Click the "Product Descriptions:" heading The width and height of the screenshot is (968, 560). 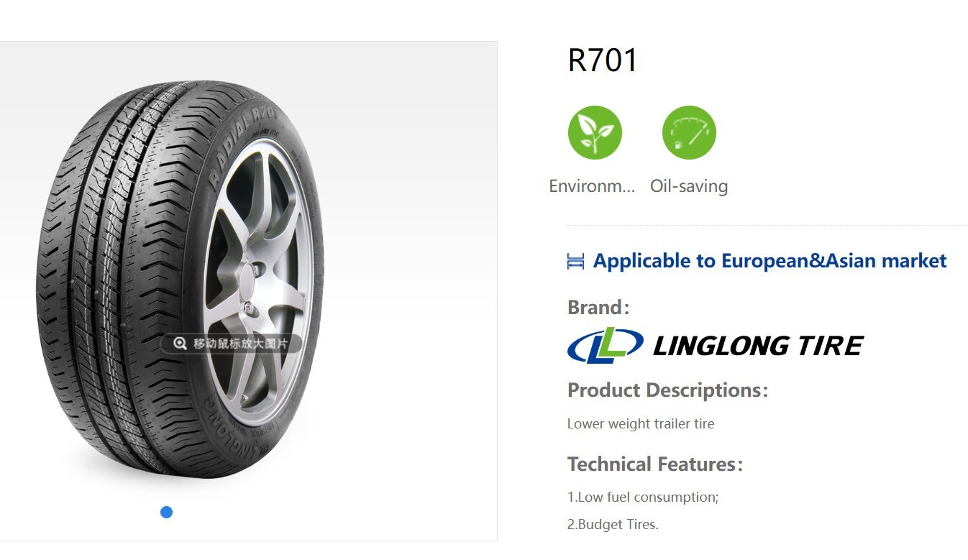click(x=667, y=390)
